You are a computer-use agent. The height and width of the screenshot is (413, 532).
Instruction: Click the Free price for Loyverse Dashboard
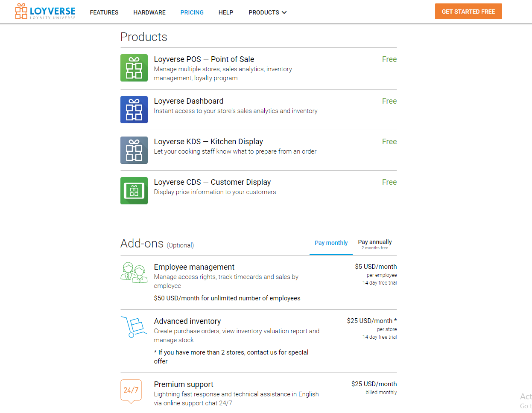tap(389, 101)
